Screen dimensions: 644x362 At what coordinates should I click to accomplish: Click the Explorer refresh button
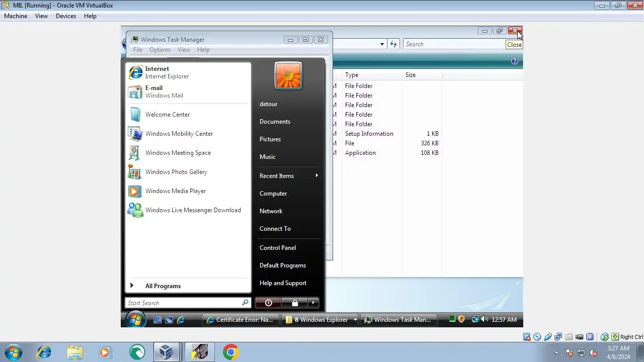(393, 44)
